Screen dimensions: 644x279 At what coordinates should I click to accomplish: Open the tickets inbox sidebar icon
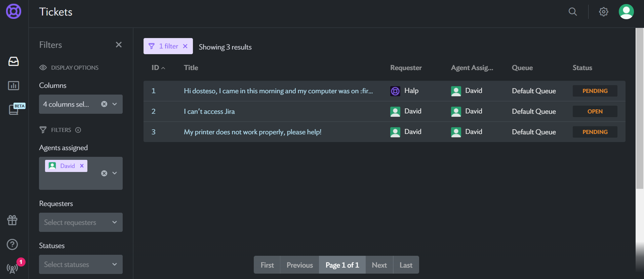pyautogui.click(x=13, y=61)
